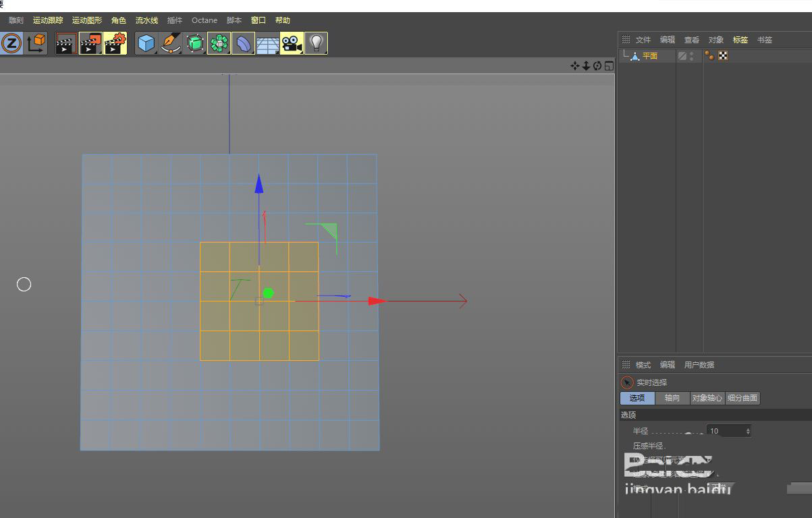Open the Cube primitive dropdown
This screenshot has height=518, width=812.
coord(146,44)
